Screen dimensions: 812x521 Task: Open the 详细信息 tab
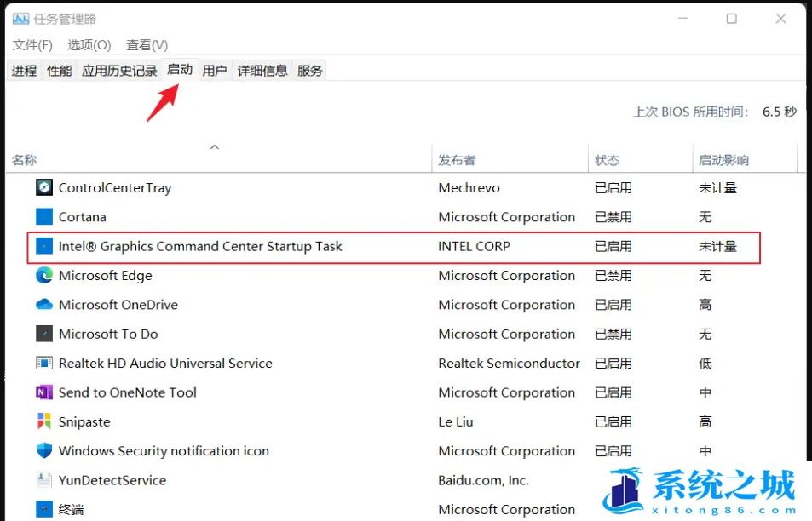(262, 71)
